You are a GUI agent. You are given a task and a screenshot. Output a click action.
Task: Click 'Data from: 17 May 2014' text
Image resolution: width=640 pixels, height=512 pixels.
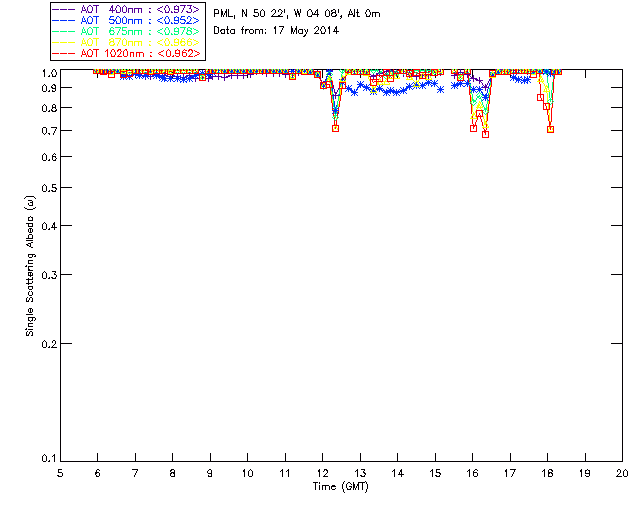(x=276, y=31)
